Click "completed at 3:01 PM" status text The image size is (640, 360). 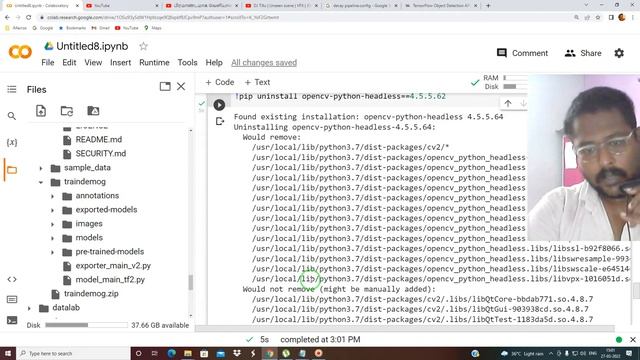320,340
